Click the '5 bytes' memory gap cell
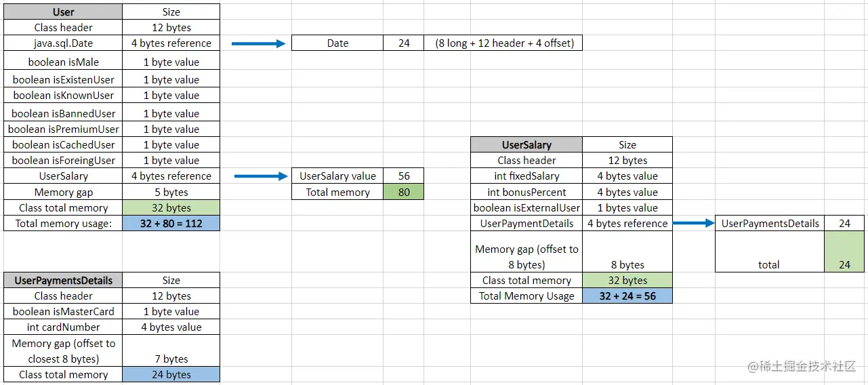The width and height of the screenshot is (868, 385). point(171,192)
